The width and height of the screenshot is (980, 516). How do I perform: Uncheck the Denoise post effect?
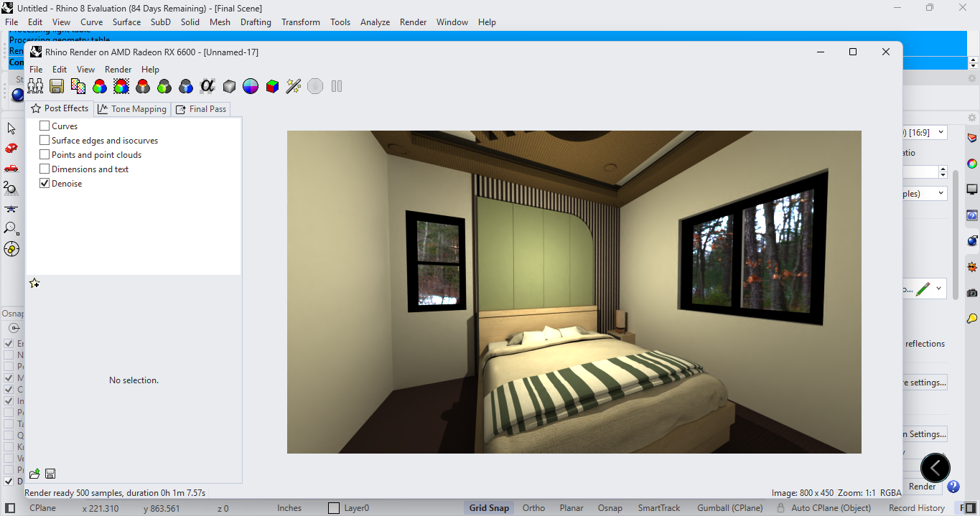(45, 184)
